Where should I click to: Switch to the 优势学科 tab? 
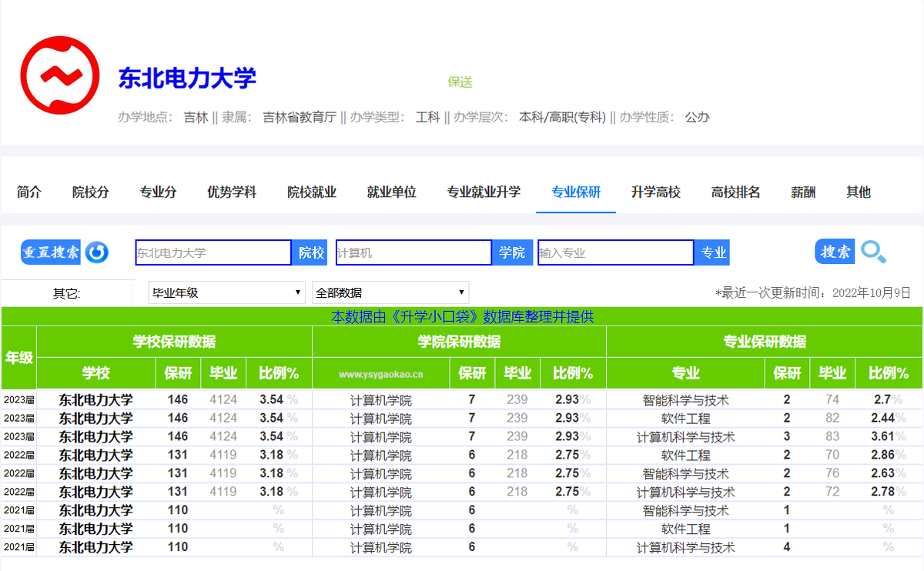click(x=232, y=192)
